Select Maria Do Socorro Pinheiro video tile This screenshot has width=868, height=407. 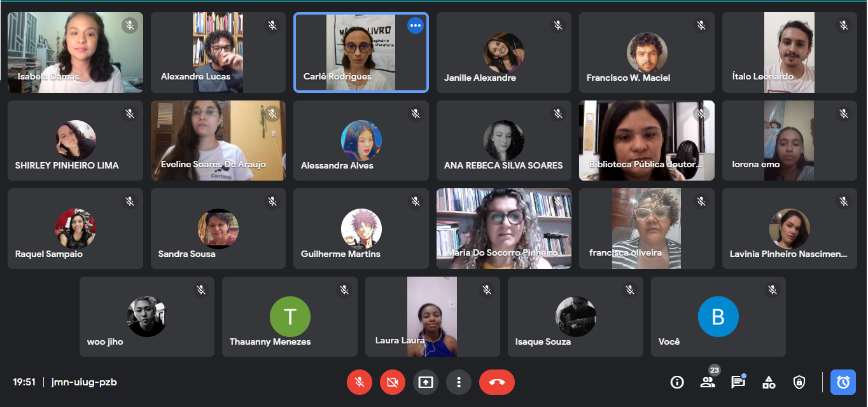504,229
